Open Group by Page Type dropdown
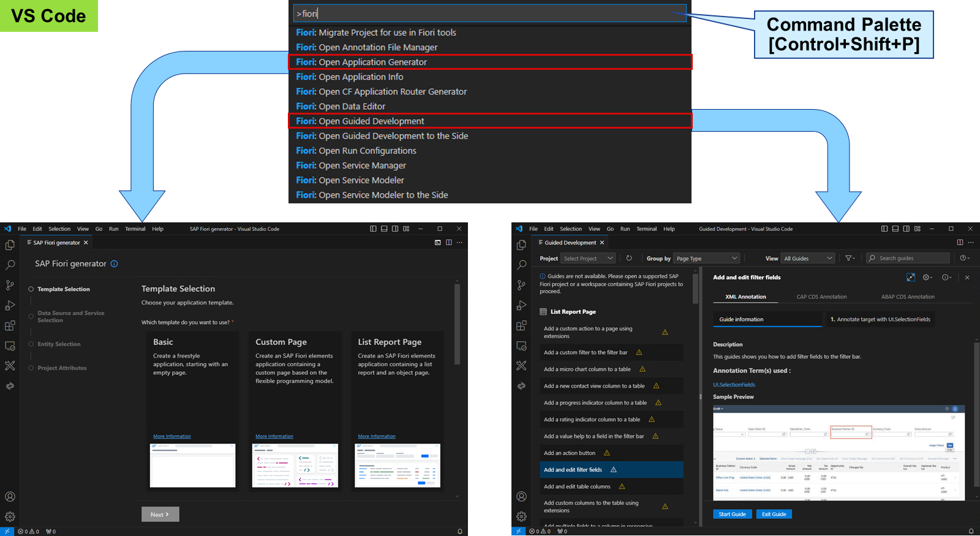 click(707, 259)
